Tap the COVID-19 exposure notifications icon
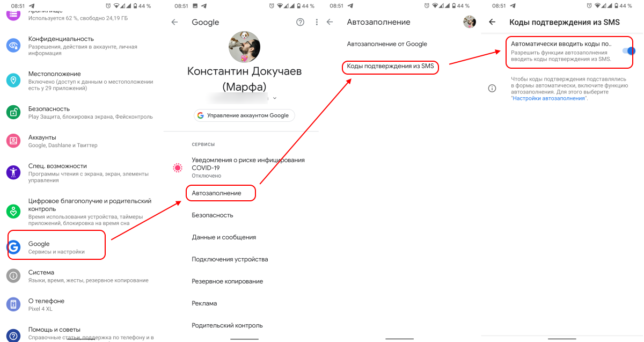Screen dimensions: 644x342 (178, 168)
